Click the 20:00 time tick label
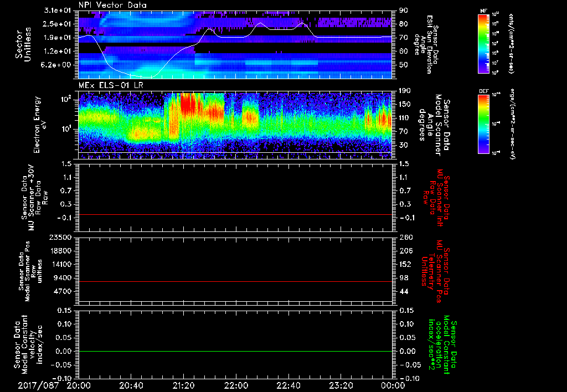567x392 pixels. (x=79, y=385)
